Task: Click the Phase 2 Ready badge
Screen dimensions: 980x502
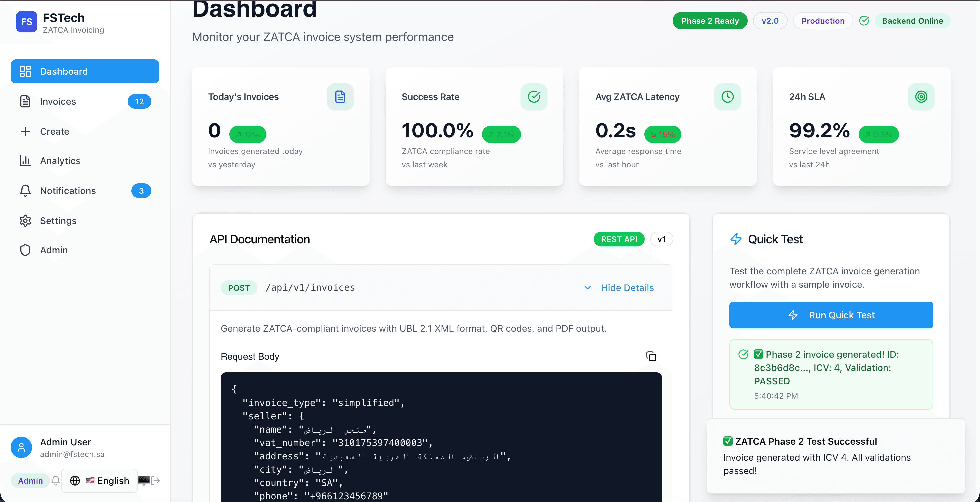Action: click(710, 21)
